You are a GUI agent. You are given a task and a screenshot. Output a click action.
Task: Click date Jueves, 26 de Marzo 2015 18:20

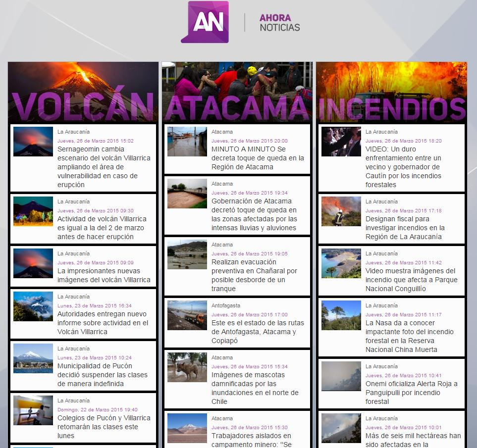403,141
